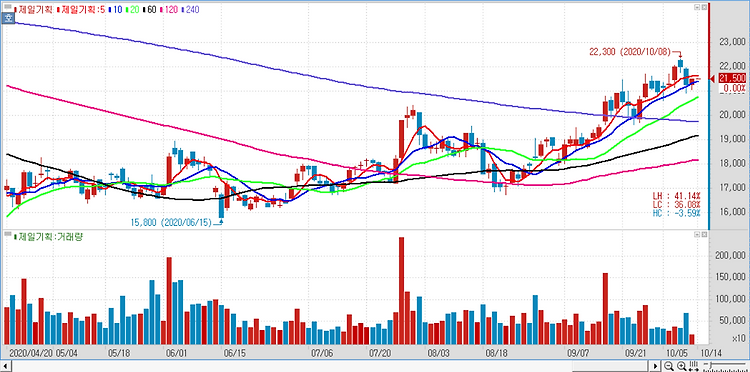Click the x10 volume multiplier label
The image size is (750, 372).
(x=738, y=339)
